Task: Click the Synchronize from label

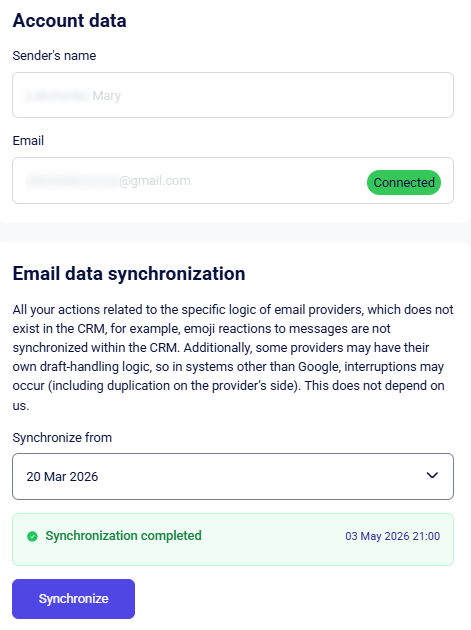Action: click(62, 438)
